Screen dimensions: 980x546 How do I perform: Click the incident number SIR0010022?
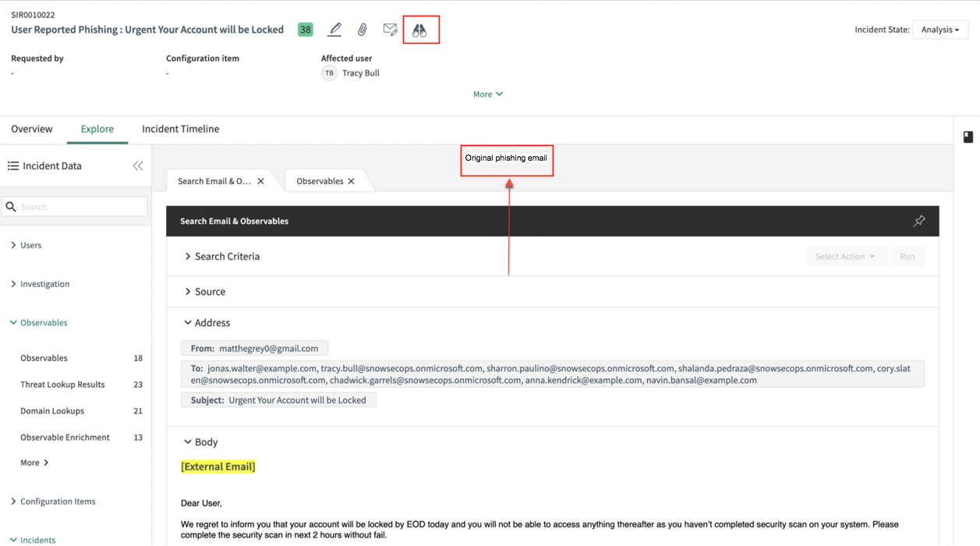pos(33,15)
